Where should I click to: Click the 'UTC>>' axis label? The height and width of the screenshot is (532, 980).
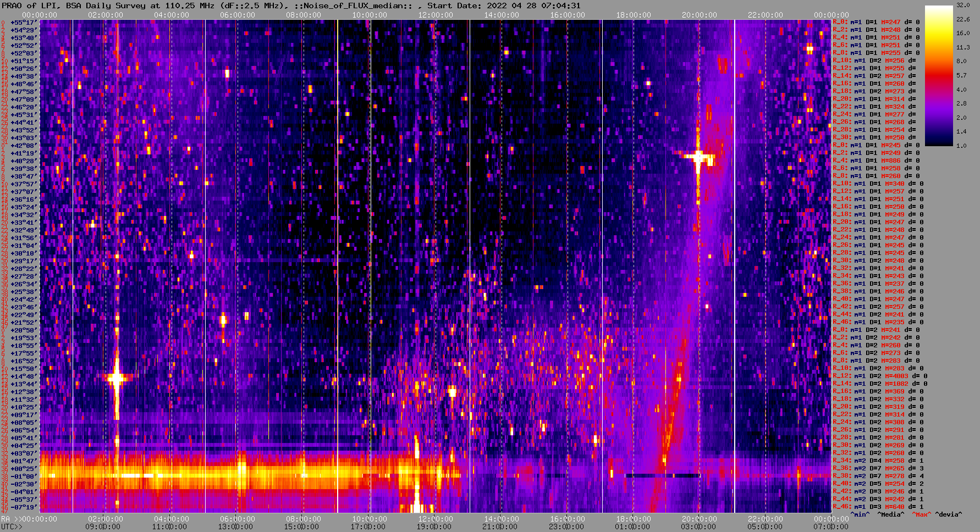click(x=12, y=527)
